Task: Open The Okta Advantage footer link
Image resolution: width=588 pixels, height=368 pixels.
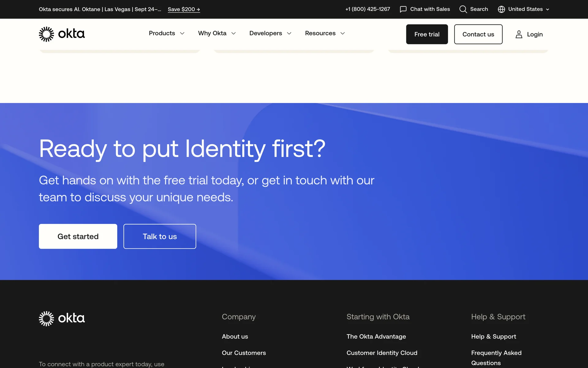Action: (376, 336)
